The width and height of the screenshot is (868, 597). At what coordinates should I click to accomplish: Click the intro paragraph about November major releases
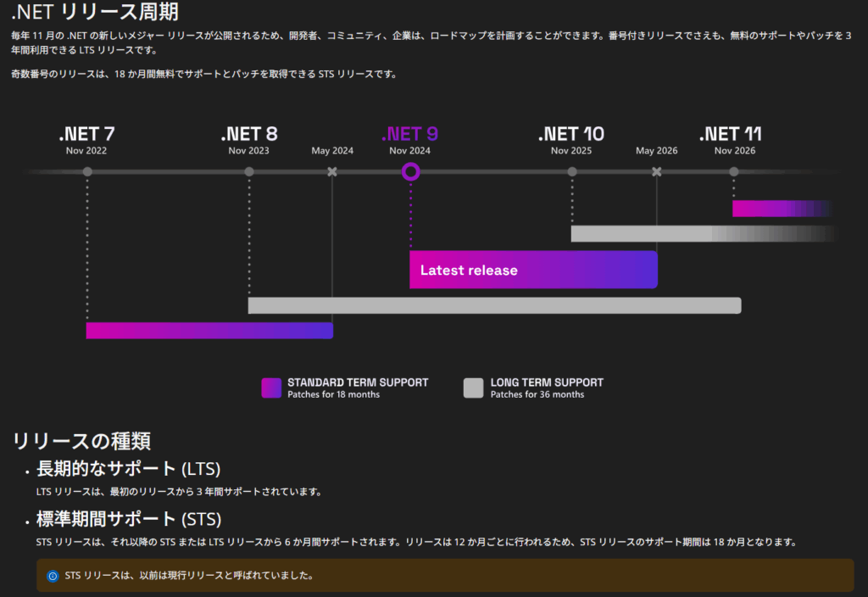click(431, 42)
